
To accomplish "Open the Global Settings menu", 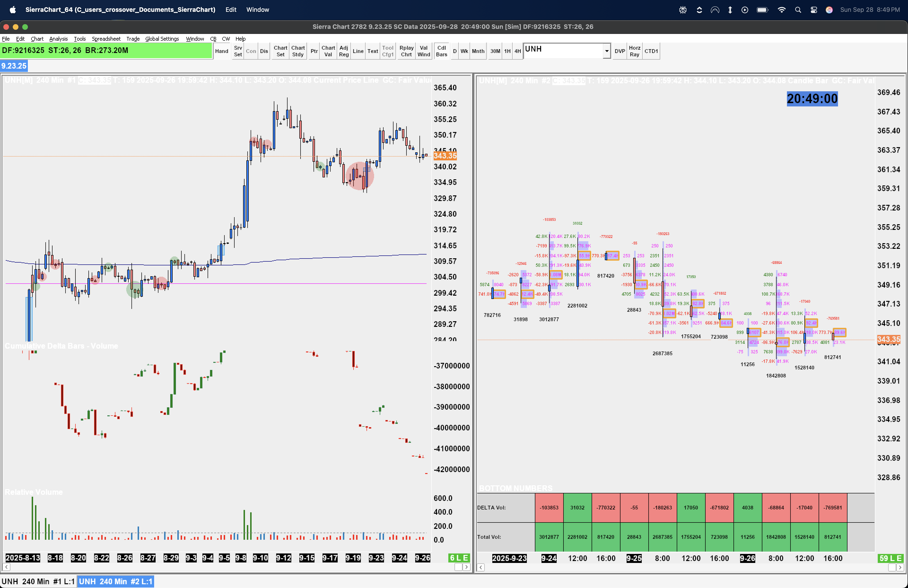I will point(162,39).
